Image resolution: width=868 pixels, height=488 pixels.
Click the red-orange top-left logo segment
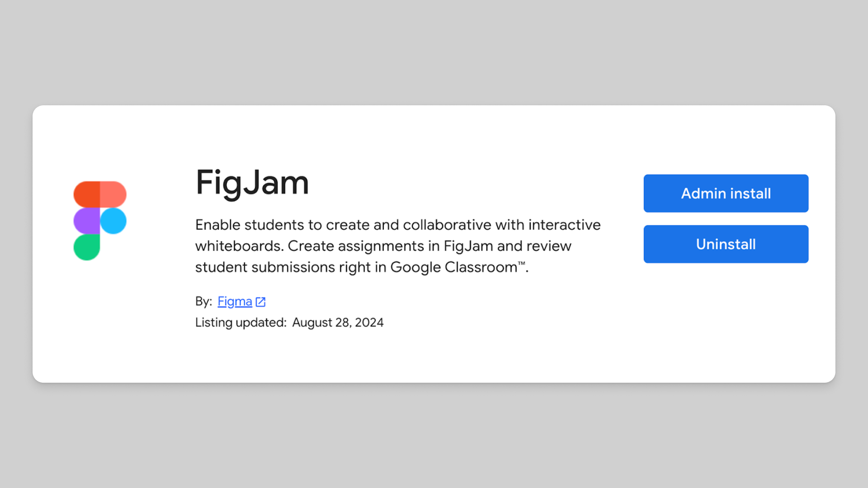[86, 194]
